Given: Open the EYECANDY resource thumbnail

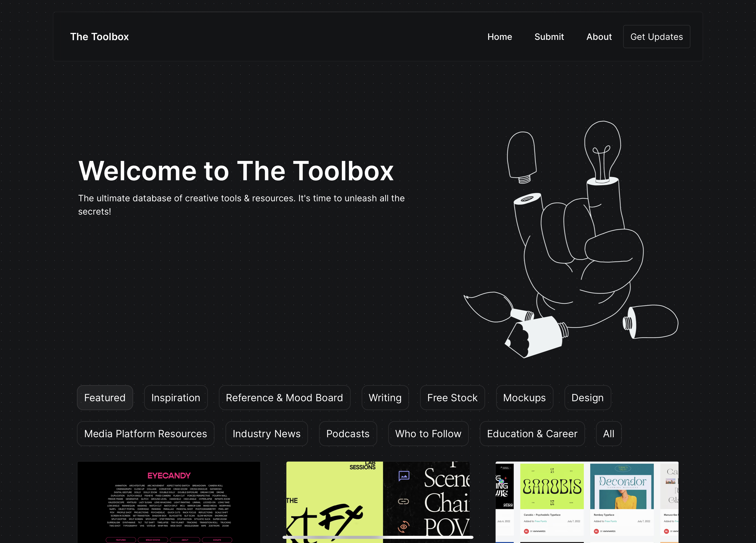Looking at the screenshot, I should [x=169, y=502].
